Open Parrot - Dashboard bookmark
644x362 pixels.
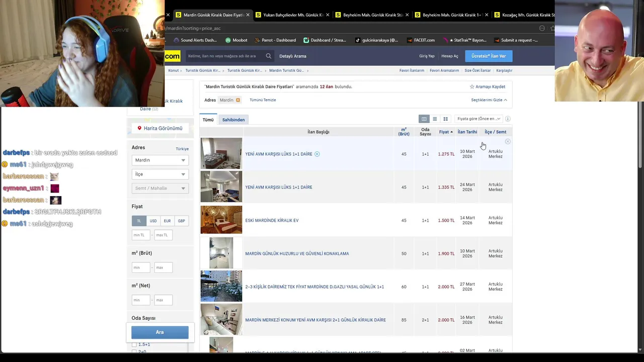click(275, 40)
